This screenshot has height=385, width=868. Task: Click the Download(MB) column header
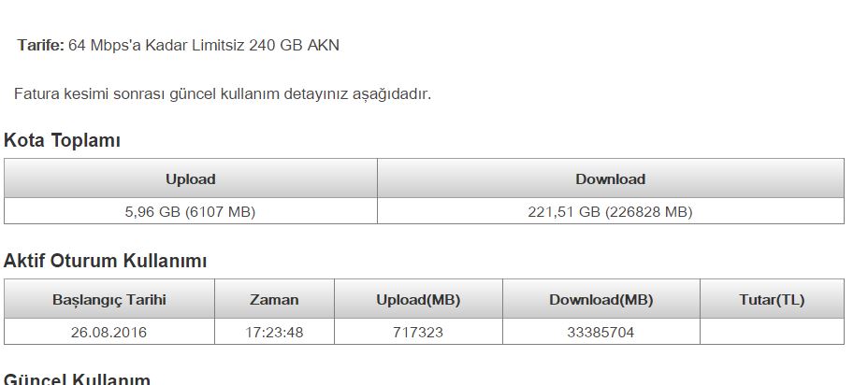[600, 300]
